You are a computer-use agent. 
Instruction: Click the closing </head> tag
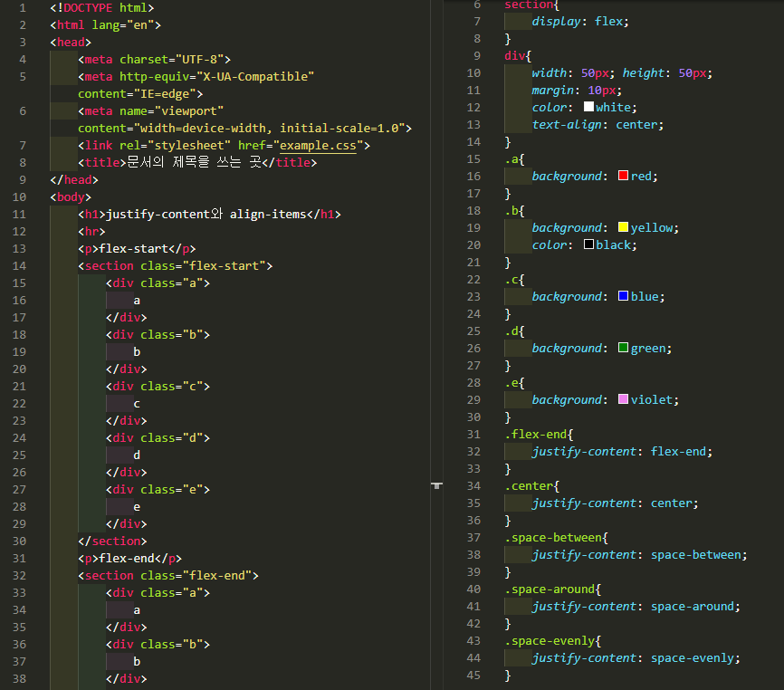[74, 180]
